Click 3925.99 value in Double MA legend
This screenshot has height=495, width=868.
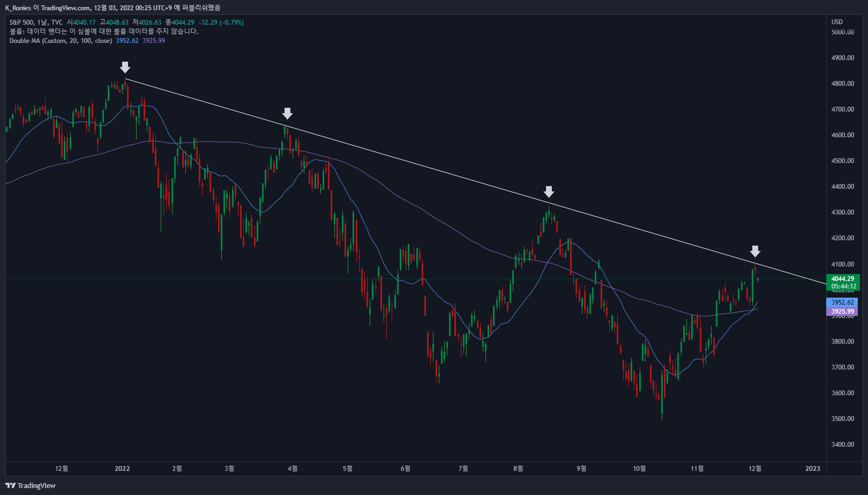click(x=154, y=41)
